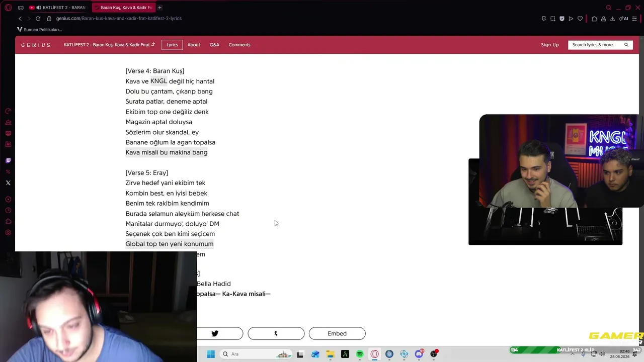644x362 pixels.
Task: Add page to bookmarks with heart icon
Action: click(x=580, y=19)
